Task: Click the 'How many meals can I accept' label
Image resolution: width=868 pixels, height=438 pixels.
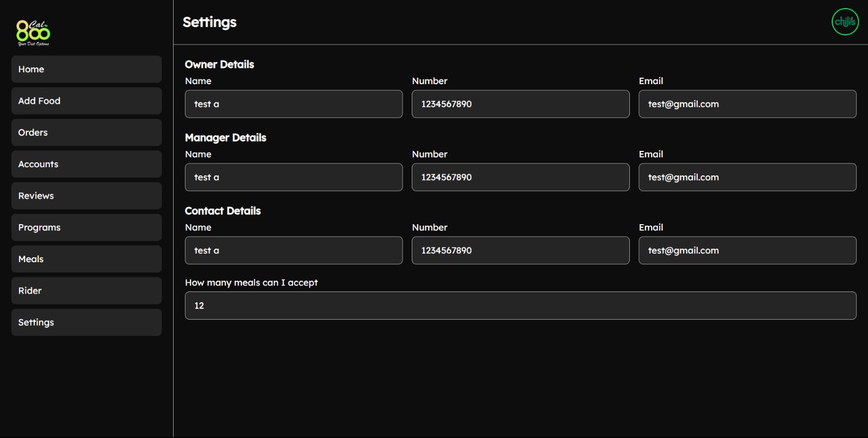Action: click(x=251, y=282)
